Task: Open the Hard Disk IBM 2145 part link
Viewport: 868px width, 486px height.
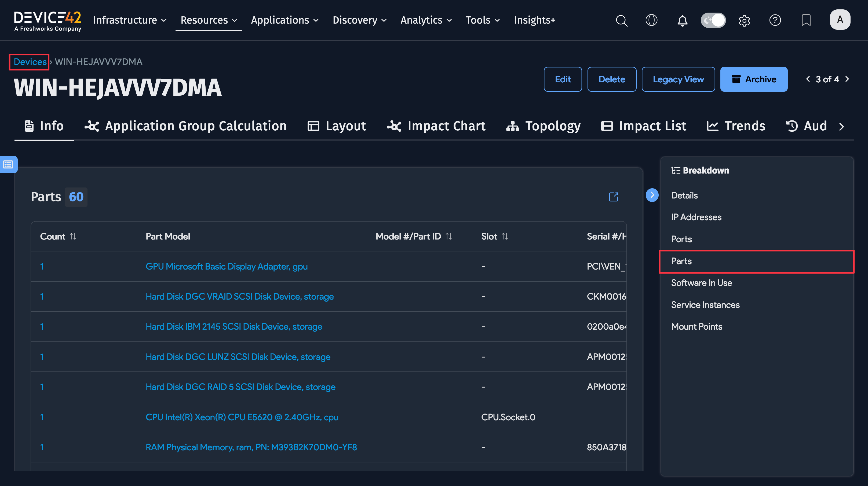Action: click(234, 326)
